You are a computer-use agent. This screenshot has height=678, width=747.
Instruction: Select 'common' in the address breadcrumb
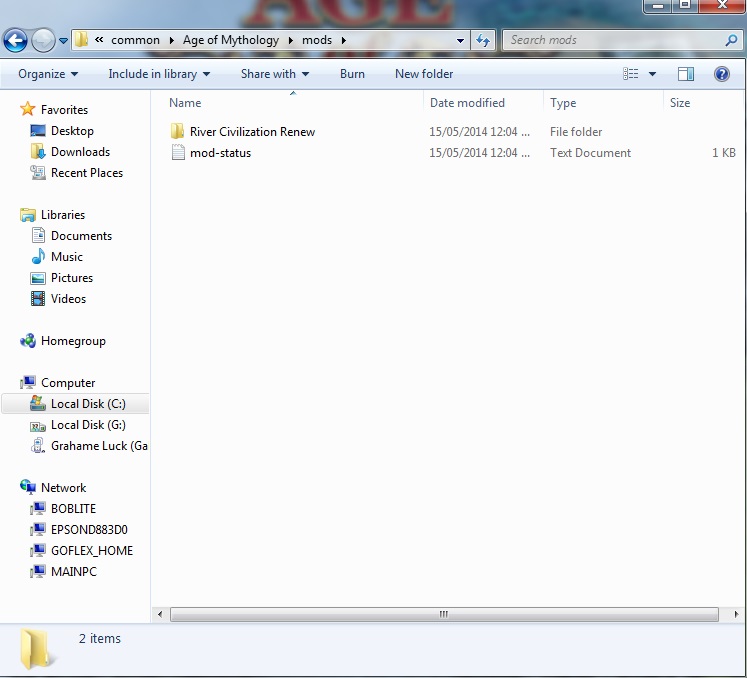coord(135,40)
